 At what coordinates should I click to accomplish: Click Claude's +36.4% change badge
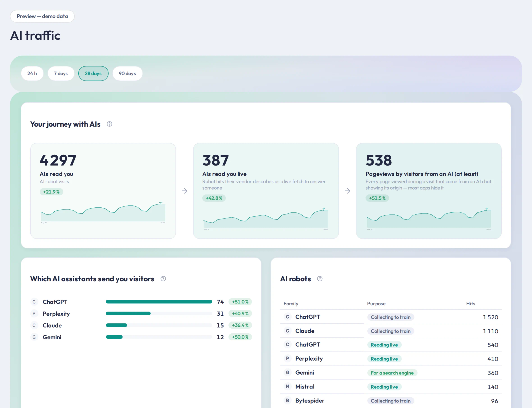[240, 325]
